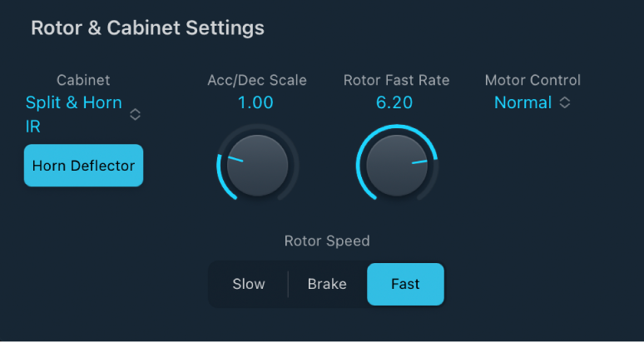Click the Cabinet up/down chevron arrows
The height and width of the screenshot is (343, 644).
135,115
